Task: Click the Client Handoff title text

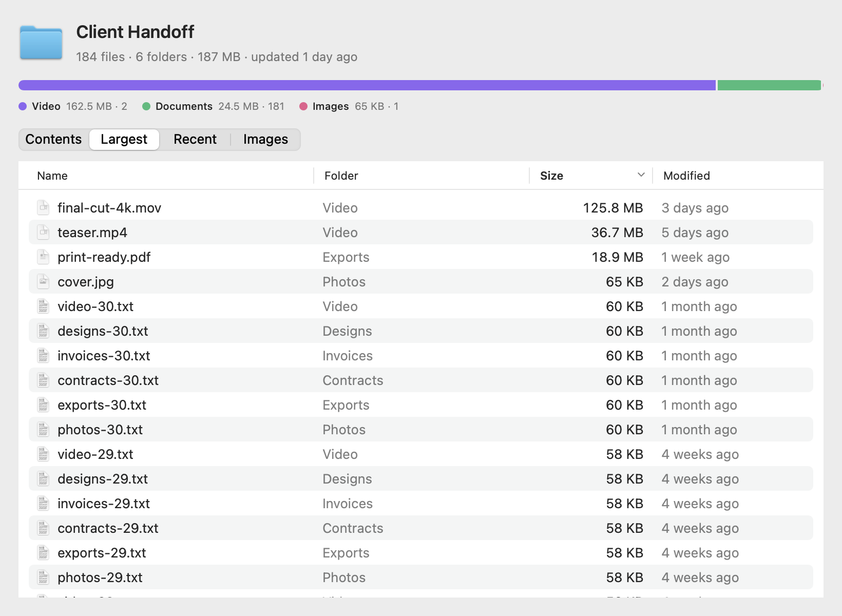Action: [x=135, y=32]
